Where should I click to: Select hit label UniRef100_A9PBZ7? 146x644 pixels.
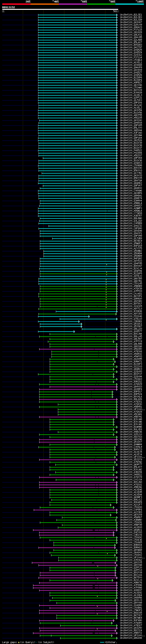click(131, 82)
